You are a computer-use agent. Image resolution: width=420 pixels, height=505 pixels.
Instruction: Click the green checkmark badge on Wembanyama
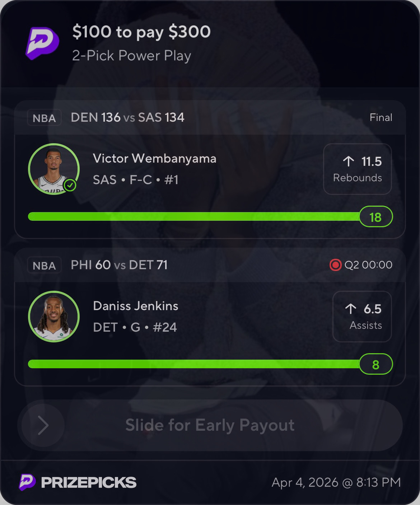click(x=70, y=186)
